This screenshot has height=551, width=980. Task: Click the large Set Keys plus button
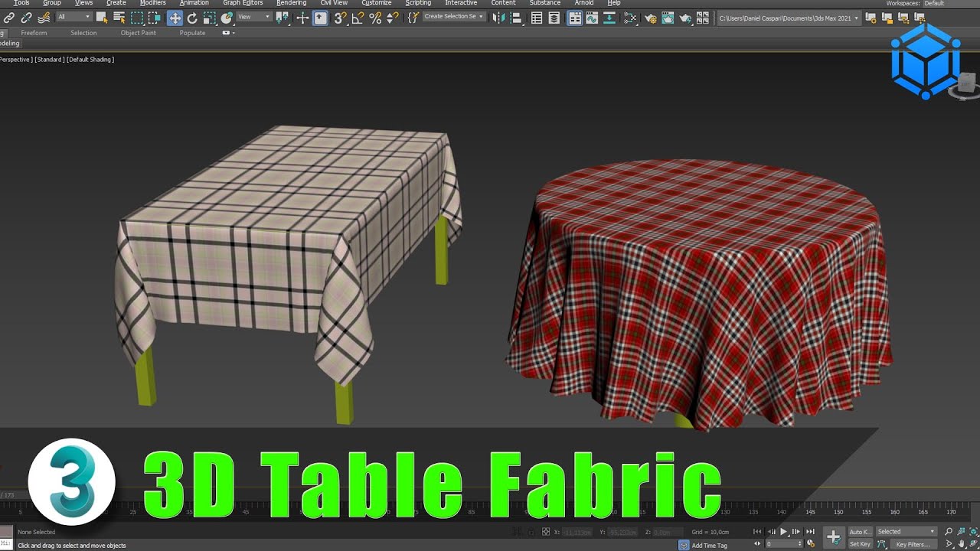tap(834, 537)
